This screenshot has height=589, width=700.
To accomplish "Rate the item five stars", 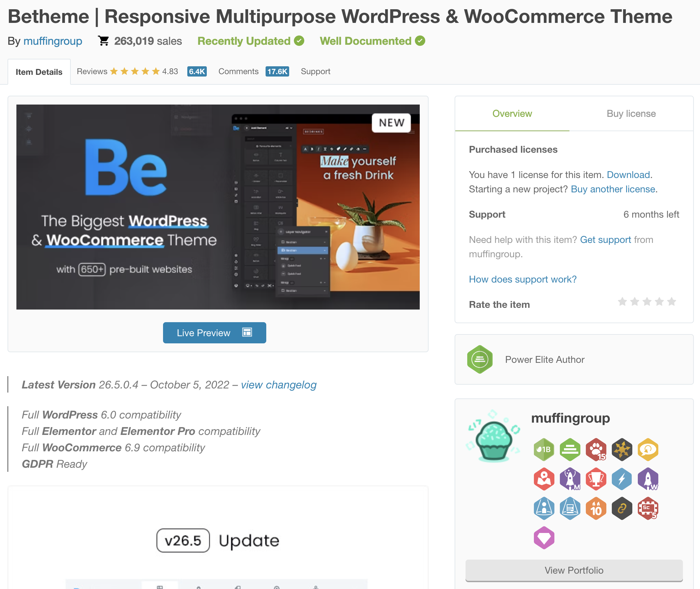I will pos(671,302).
